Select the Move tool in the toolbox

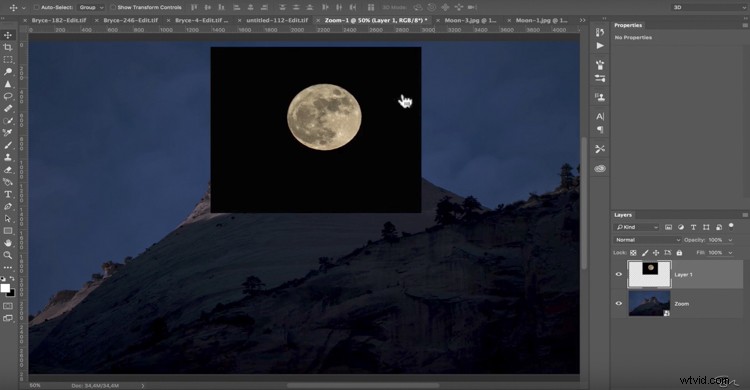(8, 35)
